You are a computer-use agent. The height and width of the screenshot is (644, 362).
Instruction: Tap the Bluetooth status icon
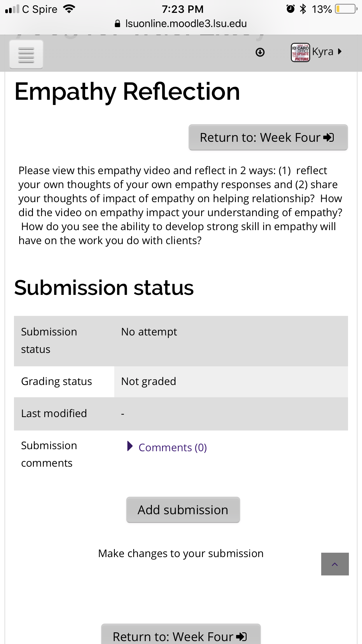tap(303, 9)
